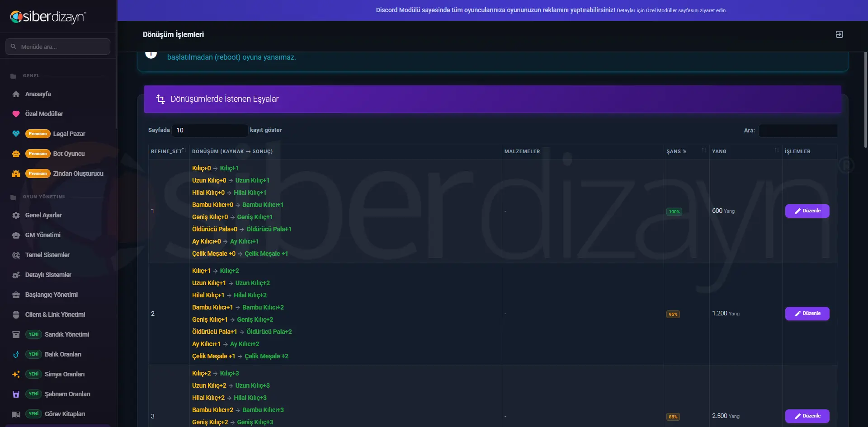
Task: Sort table by REFINE_SET column
Action: 168,151
